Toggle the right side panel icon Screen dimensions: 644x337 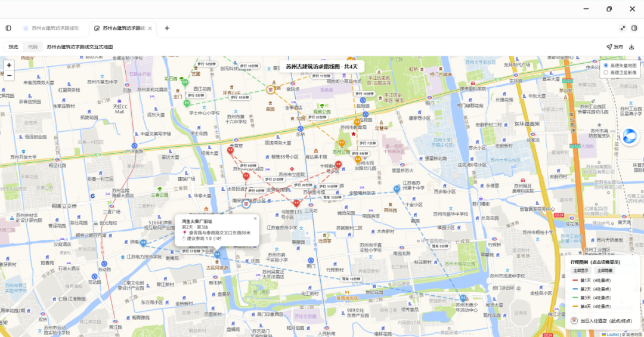coord(634,29)
